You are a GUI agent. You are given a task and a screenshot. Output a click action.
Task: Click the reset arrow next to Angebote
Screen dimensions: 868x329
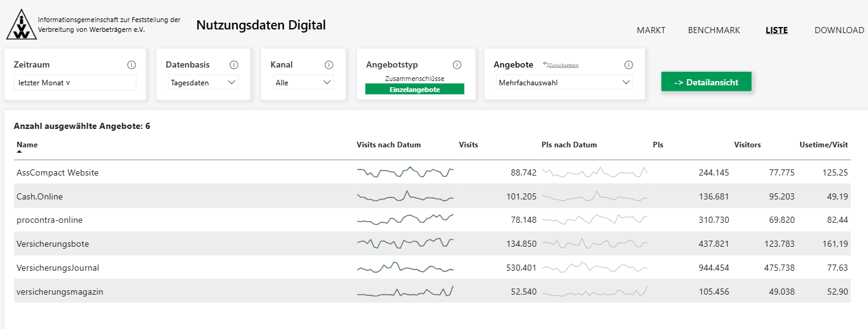tap(546, 64)
